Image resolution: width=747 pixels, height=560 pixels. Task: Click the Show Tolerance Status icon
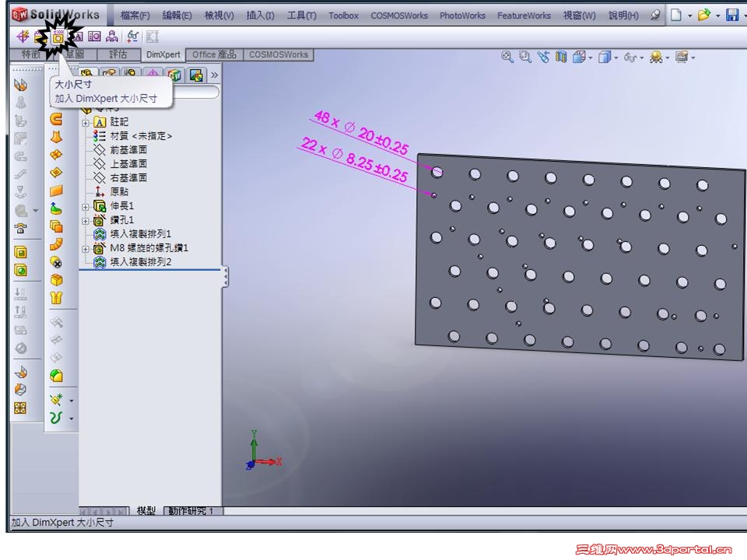click(133, 37)
